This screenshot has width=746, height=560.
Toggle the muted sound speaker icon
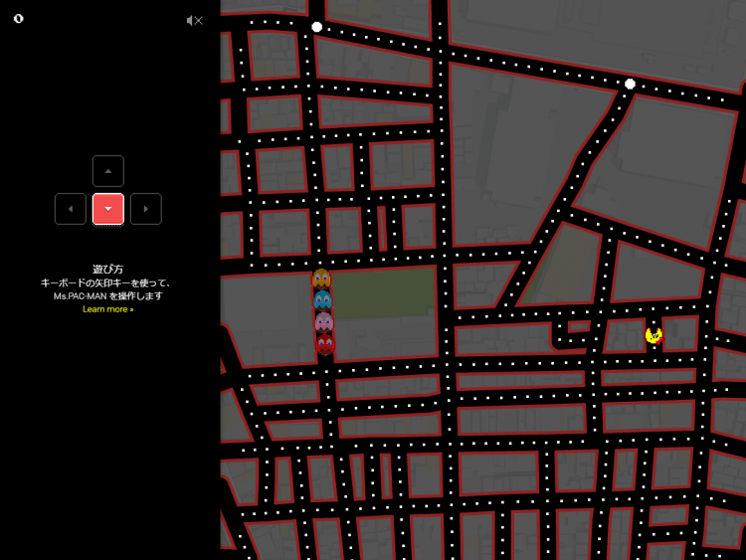(x=195, y=21)
